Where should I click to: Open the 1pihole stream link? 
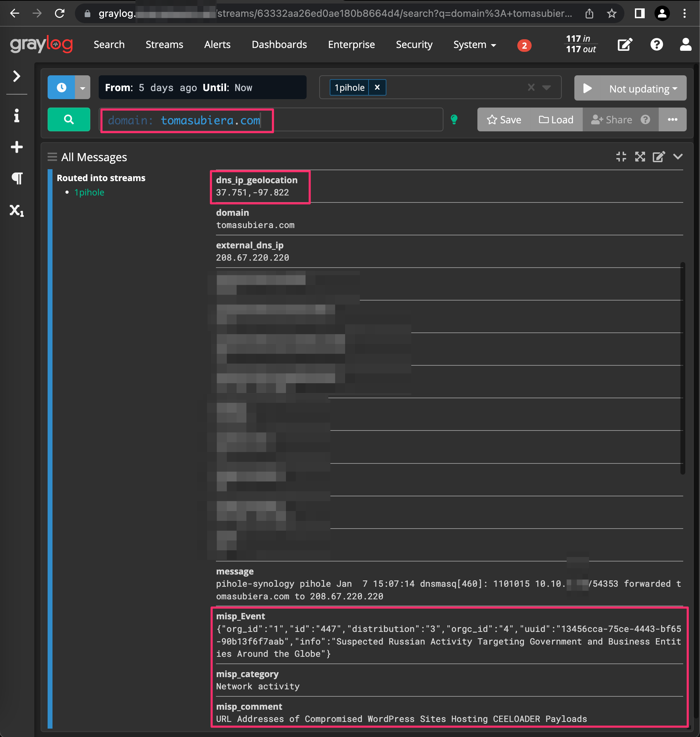click(x=89, y=192)
